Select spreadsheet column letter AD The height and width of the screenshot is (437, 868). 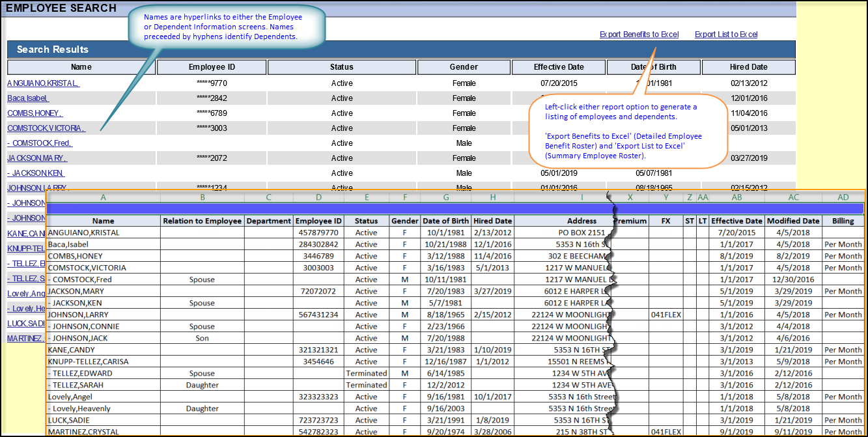[843, 197]
